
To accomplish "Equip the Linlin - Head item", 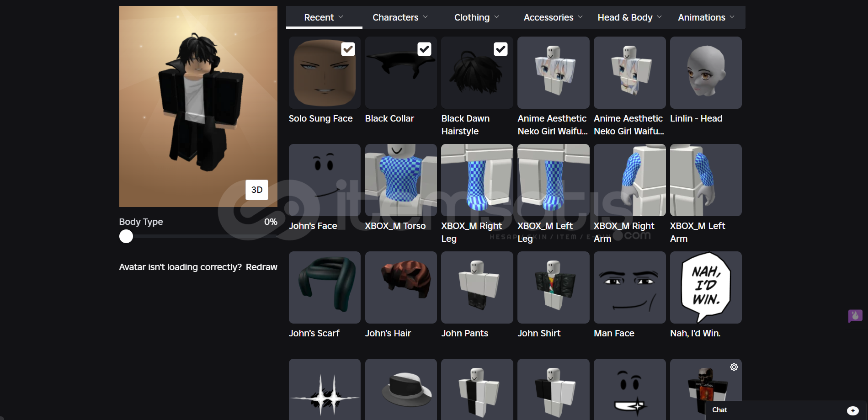I will click(x=706, y=73).
